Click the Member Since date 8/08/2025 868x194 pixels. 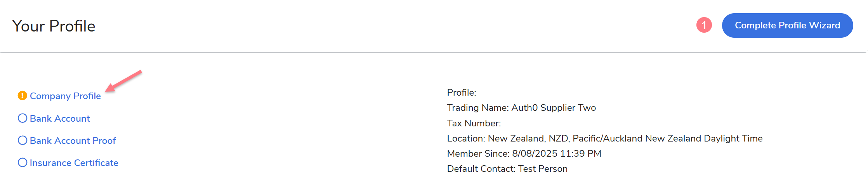click(x=535, y=154)
